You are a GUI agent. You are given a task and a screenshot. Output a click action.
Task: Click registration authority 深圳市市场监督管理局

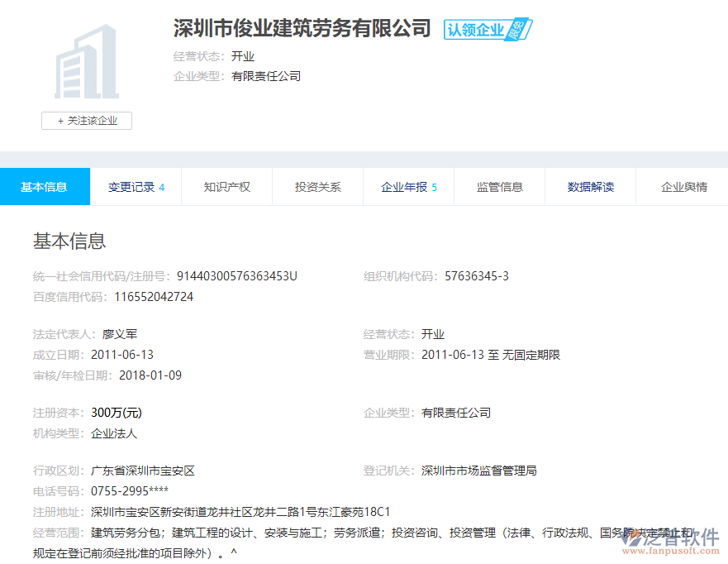click(479, 471)
